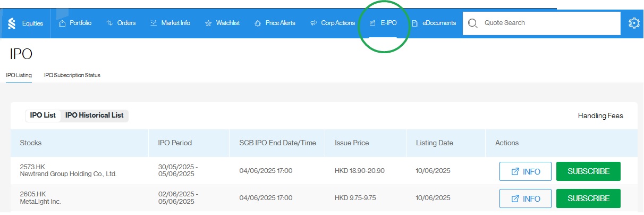Click the Orders arrows icon

click(x=109, y=23)
